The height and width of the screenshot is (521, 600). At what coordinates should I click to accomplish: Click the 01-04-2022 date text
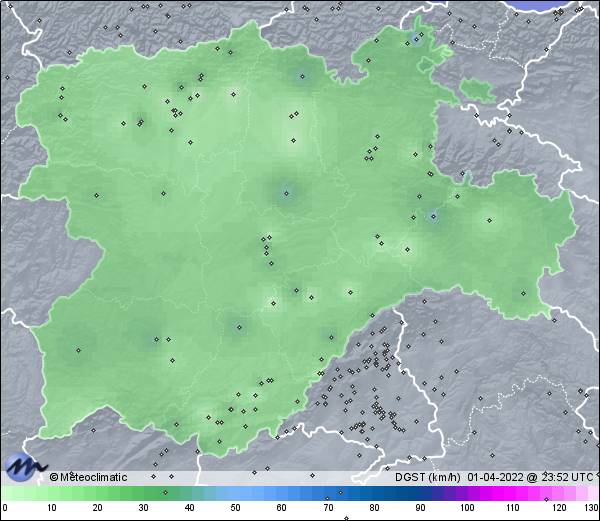pyautogui.click(x=495, y=477)
